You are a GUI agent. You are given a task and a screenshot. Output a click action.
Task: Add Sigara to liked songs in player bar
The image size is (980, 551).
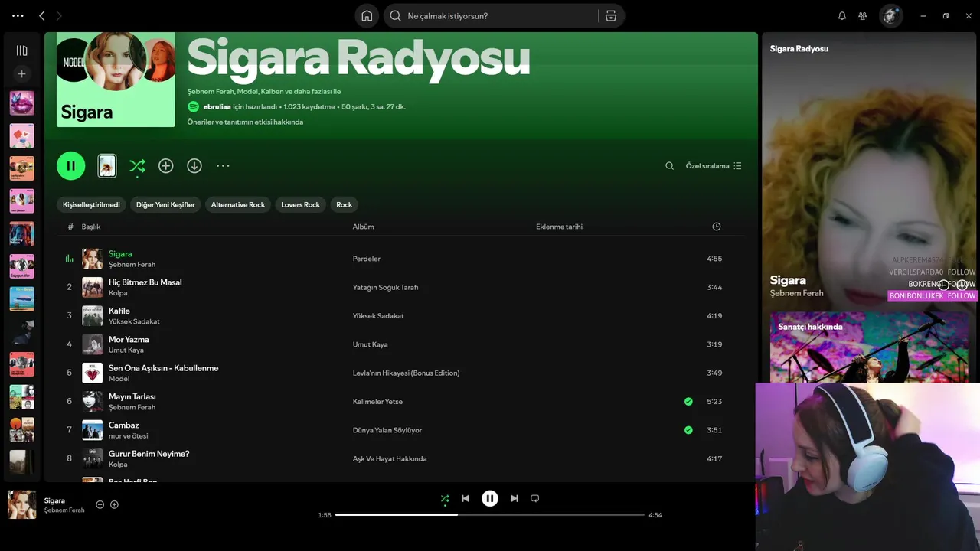coord(114,504)
